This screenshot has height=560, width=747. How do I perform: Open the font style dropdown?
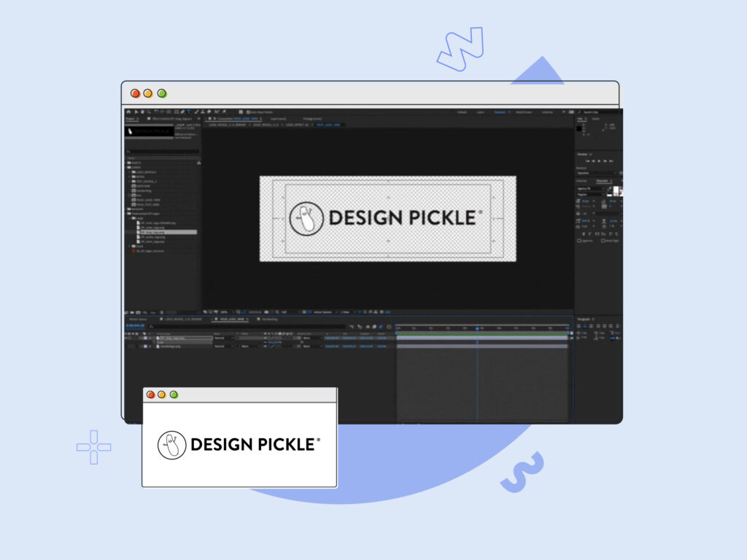(591, 195)
